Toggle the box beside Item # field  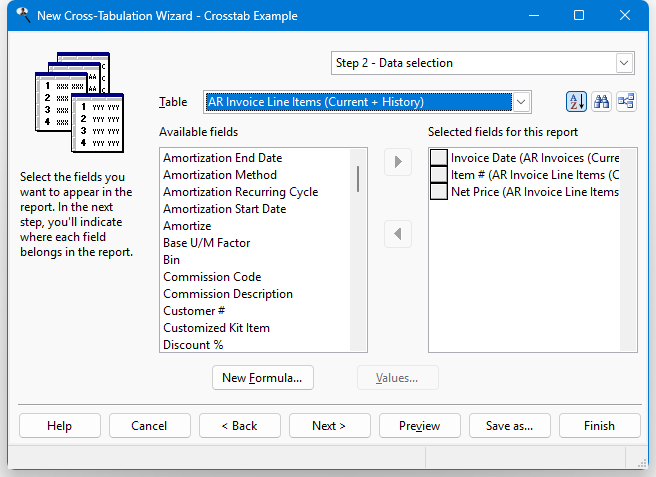[x=438, y=175]
